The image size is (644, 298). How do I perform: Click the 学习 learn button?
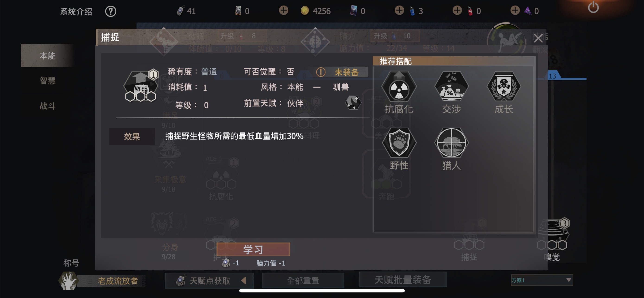click(x=253, y=249)
